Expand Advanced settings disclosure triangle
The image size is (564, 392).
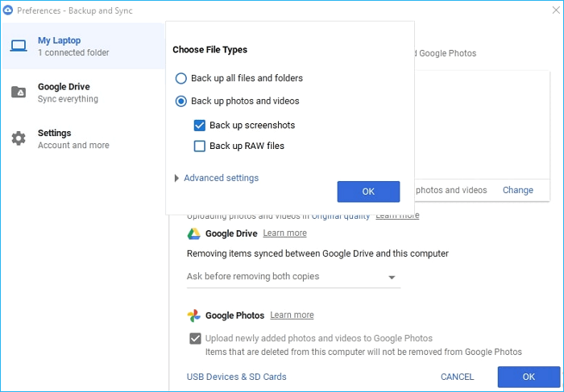[x=176, y=179]
